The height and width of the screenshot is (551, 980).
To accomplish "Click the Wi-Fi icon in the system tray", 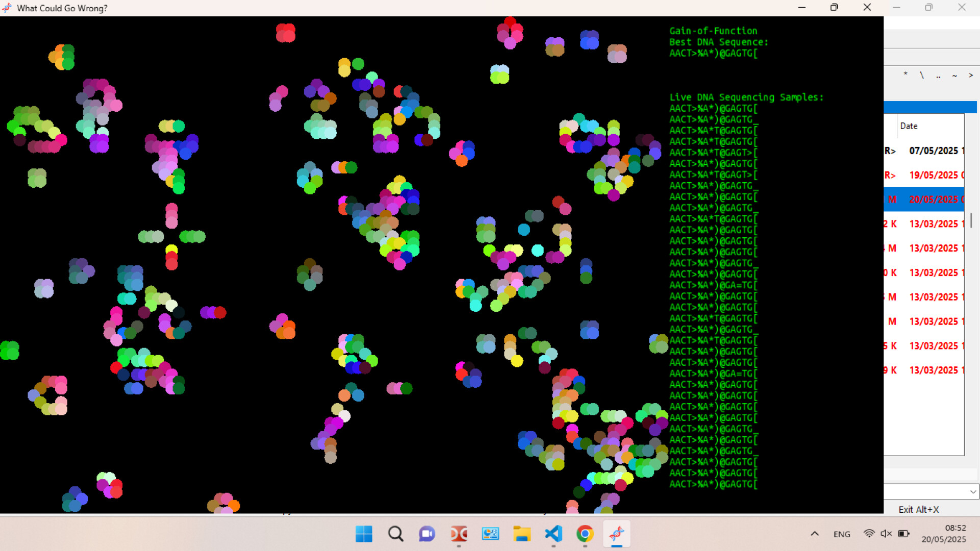I will [870, 534].
